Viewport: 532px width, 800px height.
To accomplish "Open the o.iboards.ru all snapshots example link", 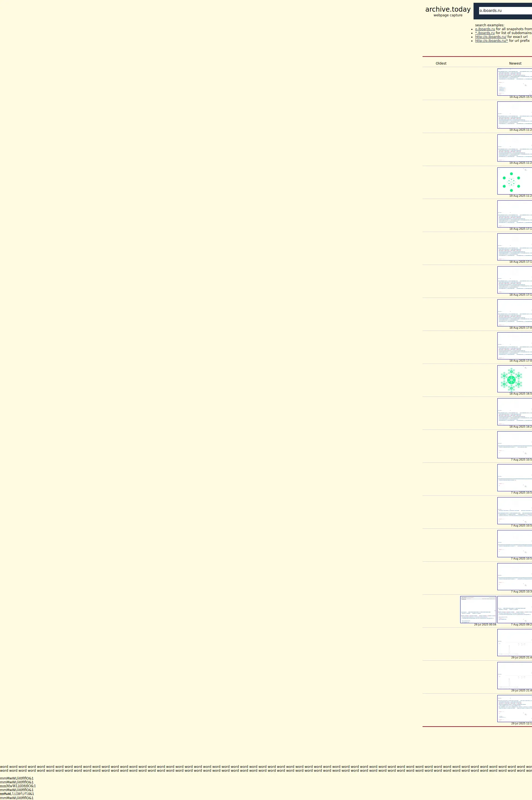I will 485,29.
